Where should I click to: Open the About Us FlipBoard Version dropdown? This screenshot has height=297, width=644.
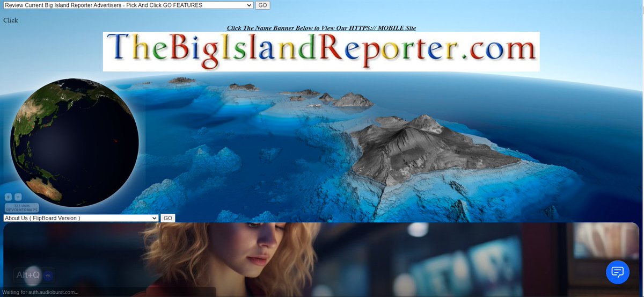point(81,218)
